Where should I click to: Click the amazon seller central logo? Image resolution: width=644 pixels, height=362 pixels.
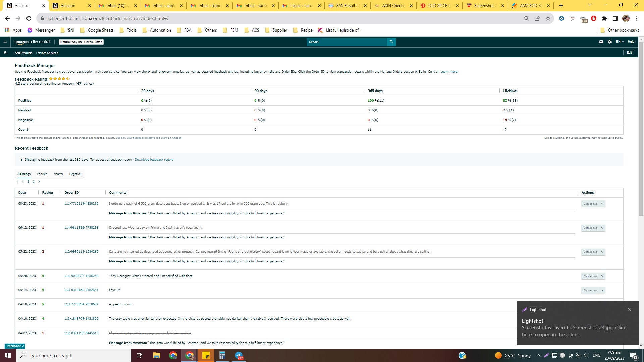tap(33, 42)
